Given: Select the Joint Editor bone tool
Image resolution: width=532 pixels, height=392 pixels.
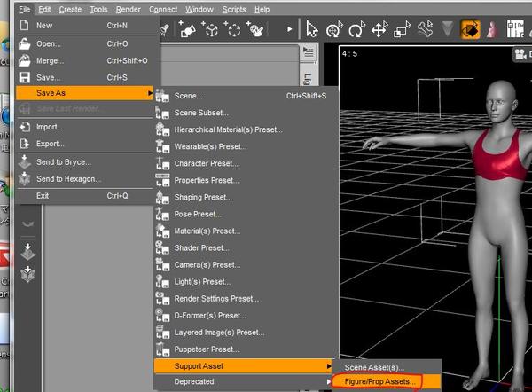Looking at the screenshot, I should (425, 29).
